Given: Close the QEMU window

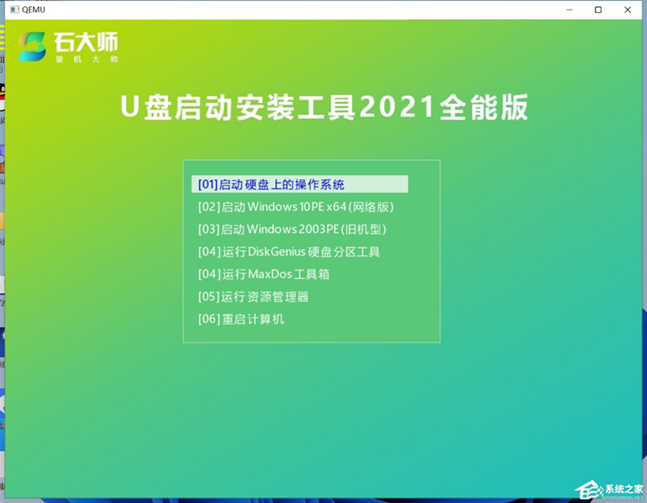Looking at the screenshot, I should point(628,10).
